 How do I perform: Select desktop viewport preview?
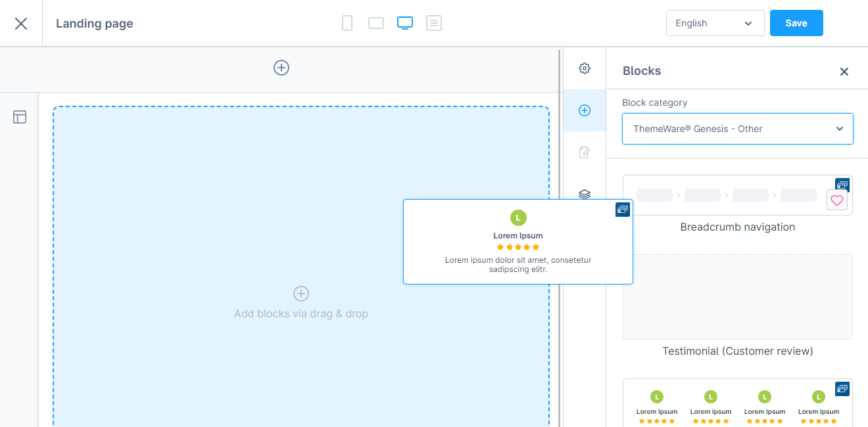pos(405,24)
